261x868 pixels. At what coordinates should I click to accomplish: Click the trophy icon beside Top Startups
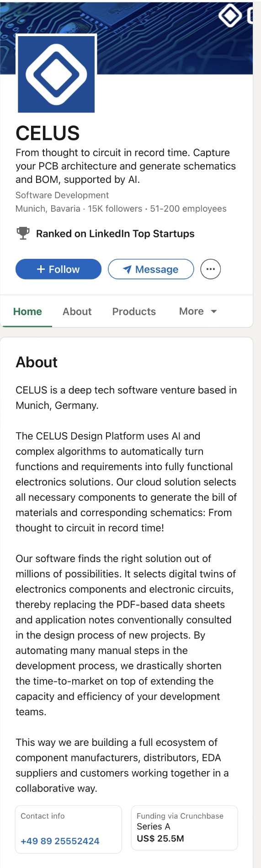point(23,233)
